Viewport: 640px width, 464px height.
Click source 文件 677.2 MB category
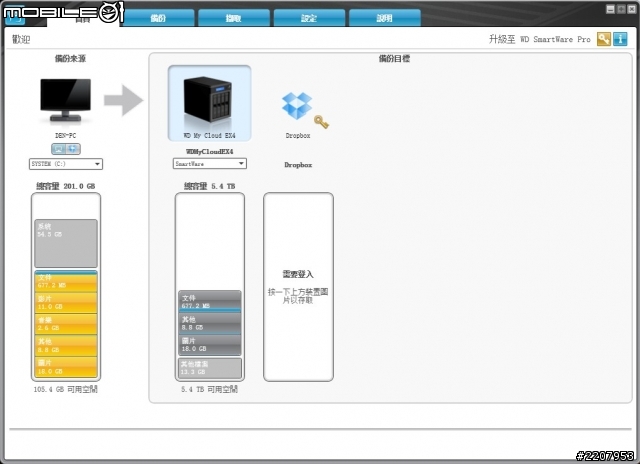click(x=66, y=281)
